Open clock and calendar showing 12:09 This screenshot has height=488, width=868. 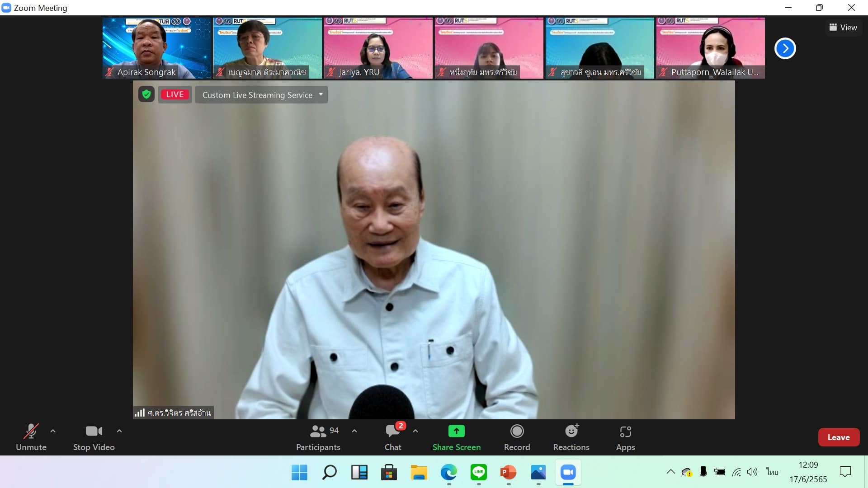click(x=808, y=472)
